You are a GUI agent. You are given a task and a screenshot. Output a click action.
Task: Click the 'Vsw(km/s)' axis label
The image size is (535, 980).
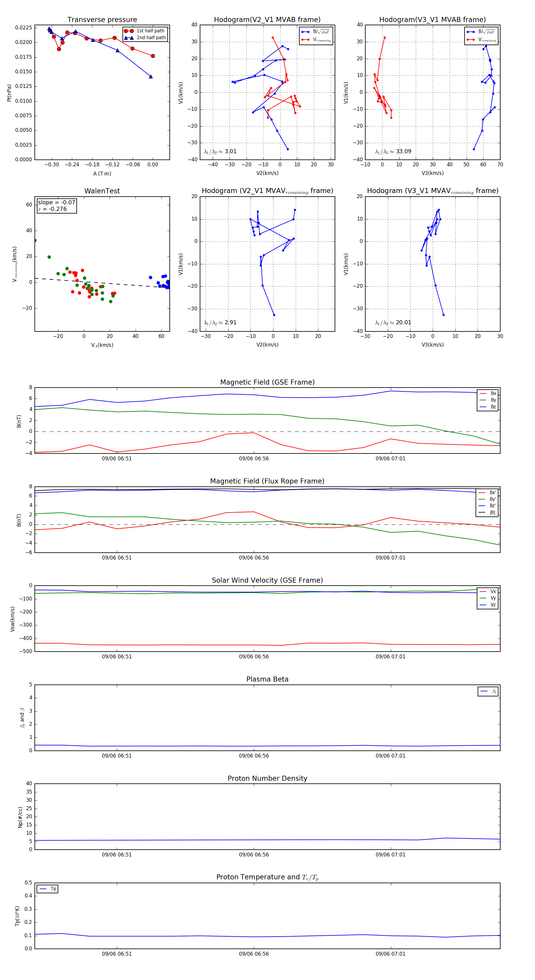[12, 619]
